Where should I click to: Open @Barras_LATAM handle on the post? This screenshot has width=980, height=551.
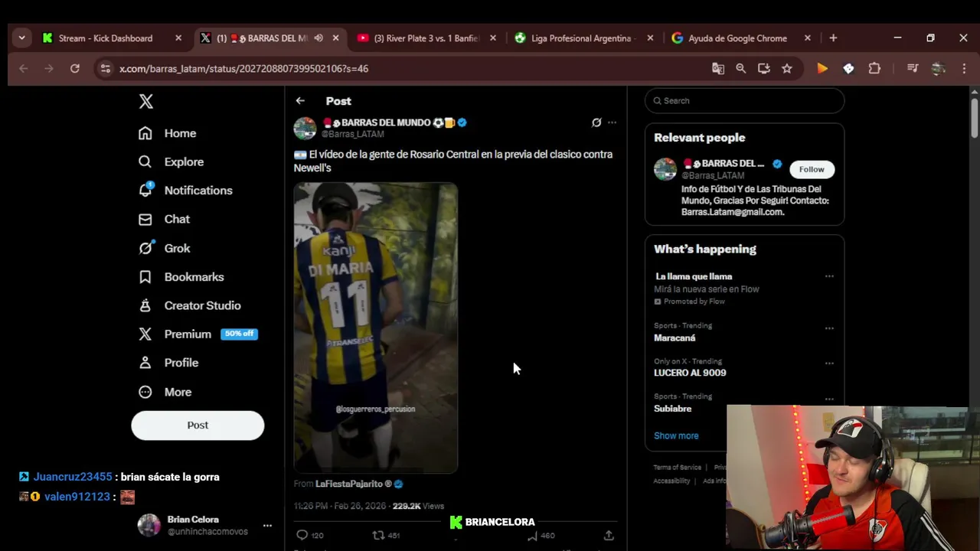[353, 134]
